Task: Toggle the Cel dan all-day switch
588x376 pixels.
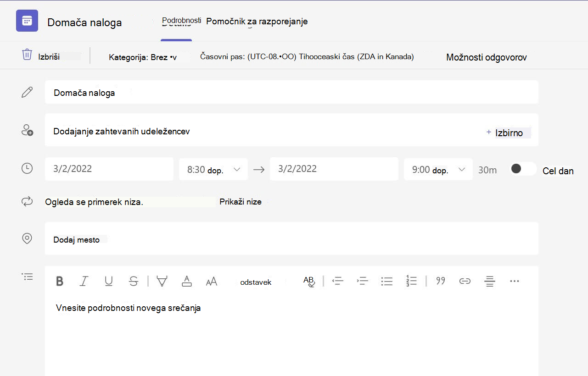Action: coord(523,169)
